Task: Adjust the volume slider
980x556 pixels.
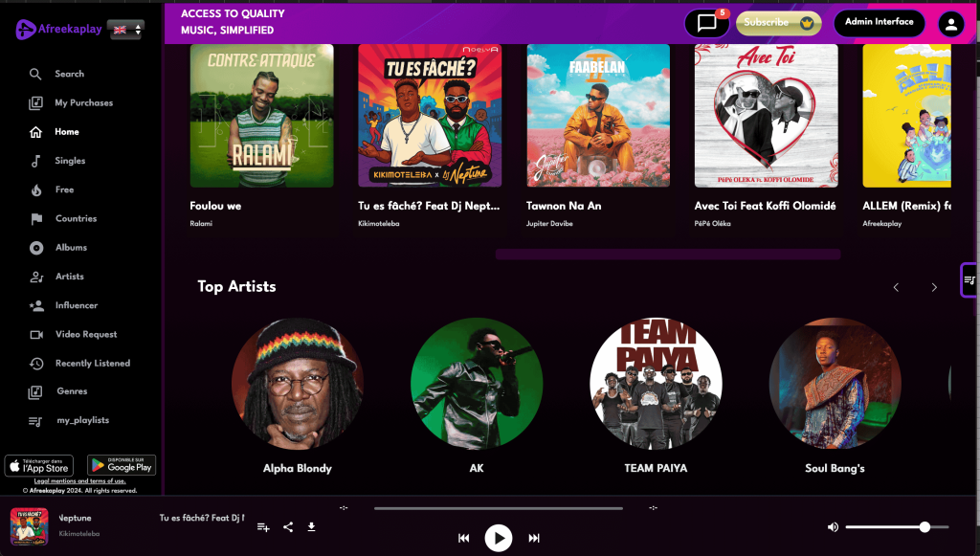Action: (x=897, y=527)
